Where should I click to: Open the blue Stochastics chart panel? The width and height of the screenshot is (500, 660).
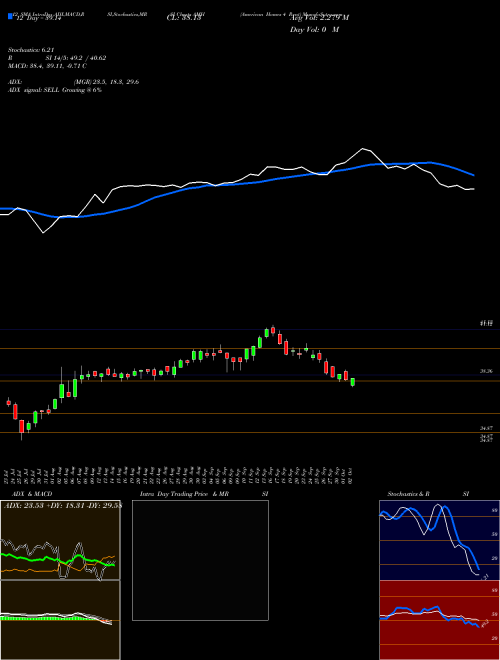click(x=439, y=540)
